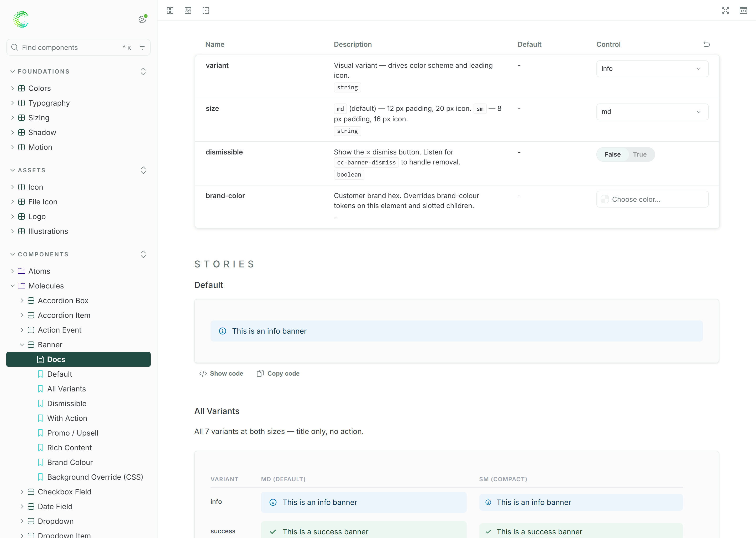Click the reset controls arrow icon
The height and width of the screenshot is (538, 756).
click(707, 44)
